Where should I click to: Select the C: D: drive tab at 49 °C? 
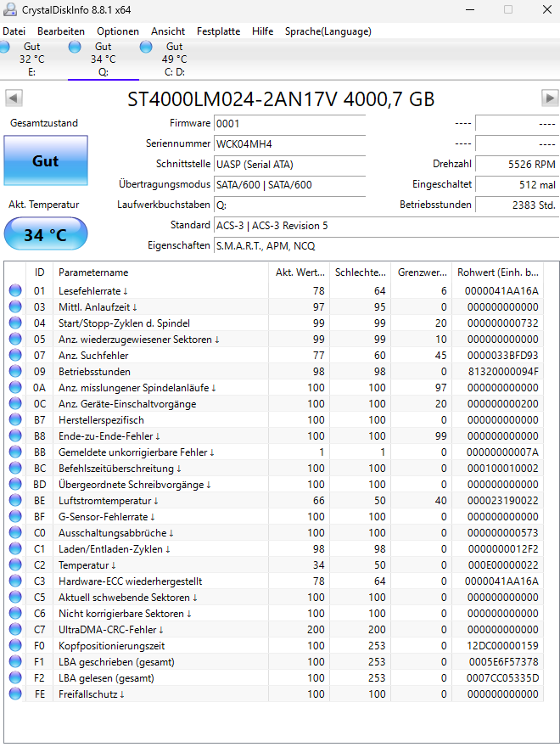click(x=174, y=59)
